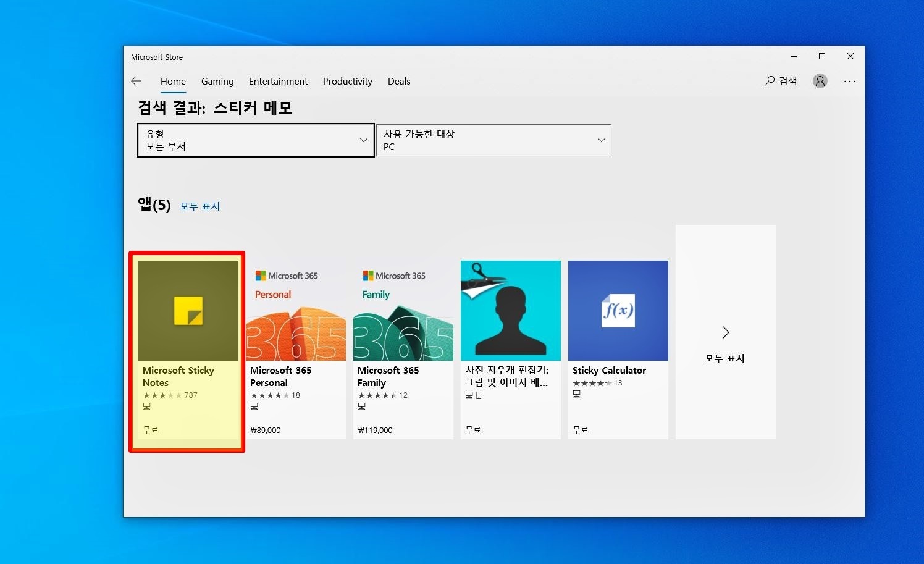Open the Microsoft 365 Personal artwork

(296, 311)
